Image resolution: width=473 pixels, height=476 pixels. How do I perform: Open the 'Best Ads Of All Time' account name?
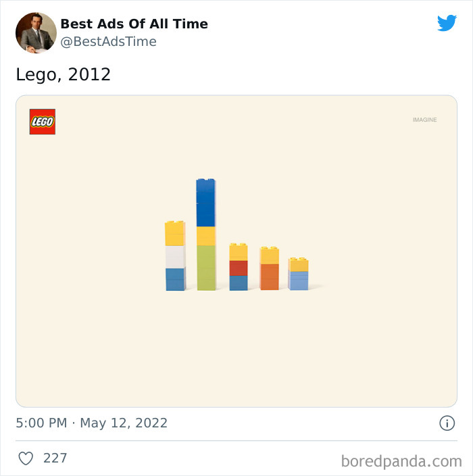pyautogui.click(x=134, y=24)
